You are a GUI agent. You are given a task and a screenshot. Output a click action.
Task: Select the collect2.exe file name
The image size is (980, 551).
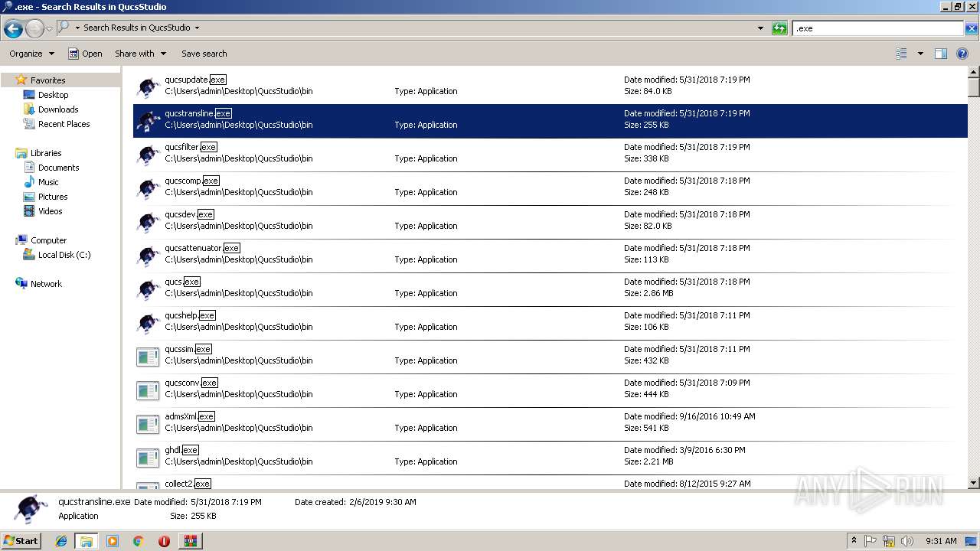[188, 484]
